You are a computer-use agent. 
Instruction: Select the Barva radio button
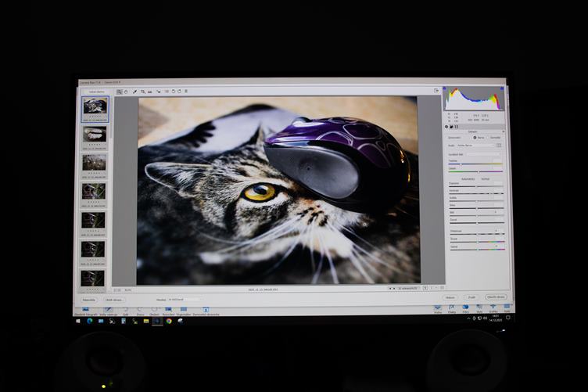tap(475, 137)
